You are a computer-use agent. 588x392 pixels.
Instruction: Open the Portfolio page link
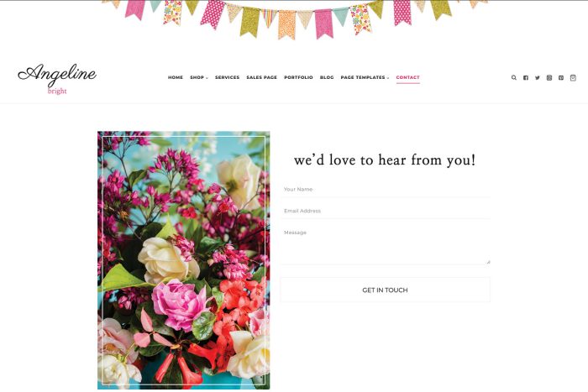(x=298, y=77)
